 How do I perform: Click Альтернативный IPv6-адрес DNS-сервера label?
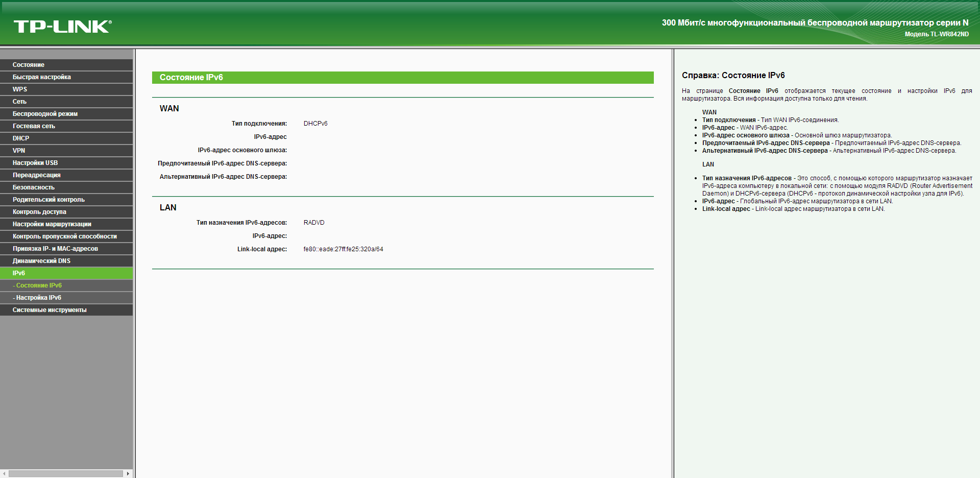coord(224,177)
